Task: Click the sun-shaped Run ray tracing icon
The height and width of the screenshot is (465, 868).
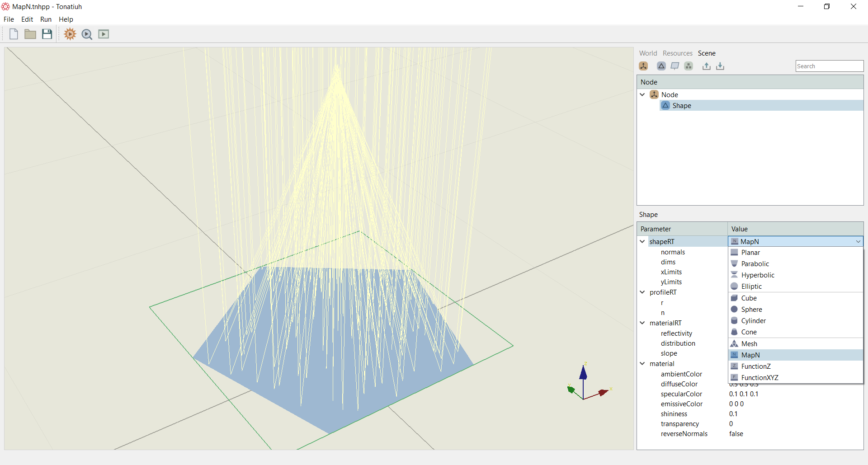Action: pyautogui.click(x=70, y=34)
